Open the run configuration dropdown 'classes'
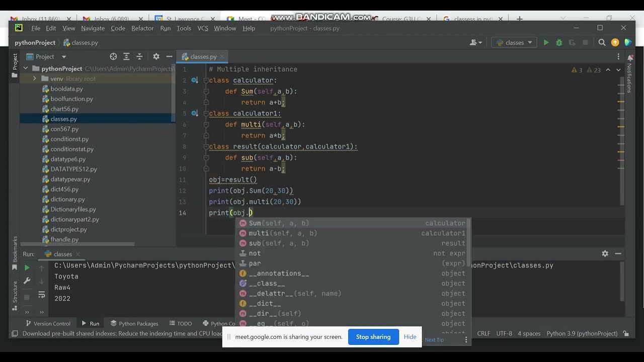Screen dimensions: 644x362 point(514,43)
